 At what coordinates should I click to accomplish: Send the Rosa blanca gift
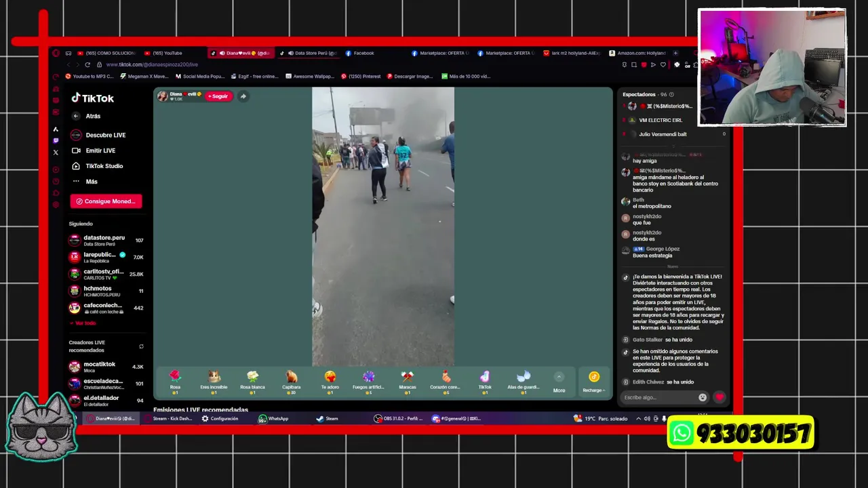coord(252,382)
